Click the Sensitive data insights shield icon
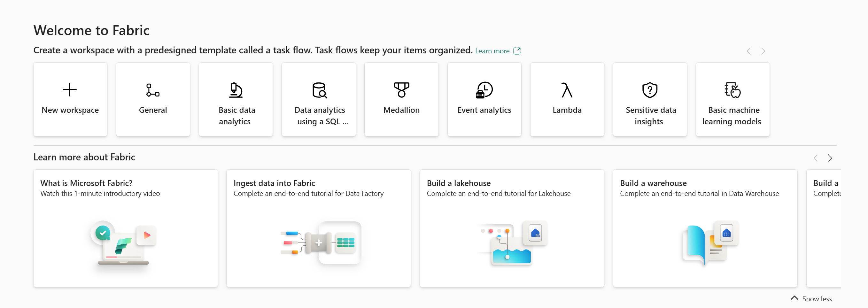Screen dimensions: 868x308 [x=650, y=90]
